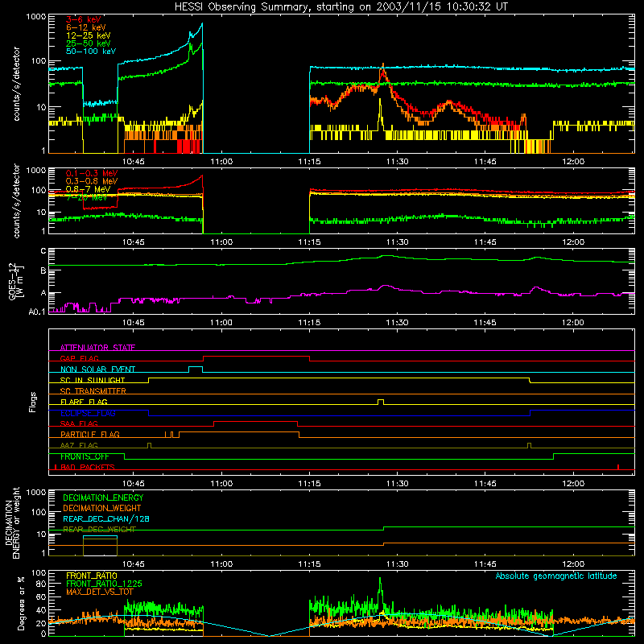Click the DECIMATION_ENERGY legend label
The height and width of the screenshot is (644, 644).
[x=103, y=497]
